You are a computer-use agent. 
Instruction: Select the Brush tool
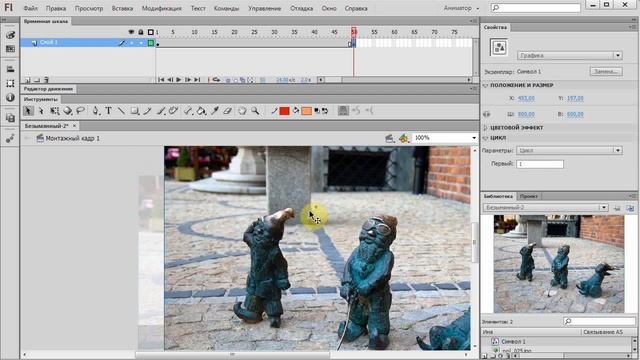click(x=161, y=111)
